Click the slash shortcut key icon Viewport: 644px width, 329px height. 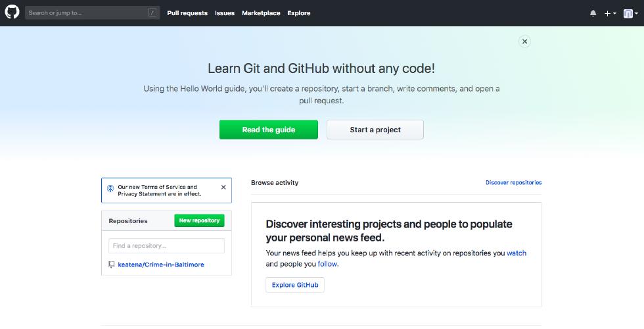(x=152, y=13)
